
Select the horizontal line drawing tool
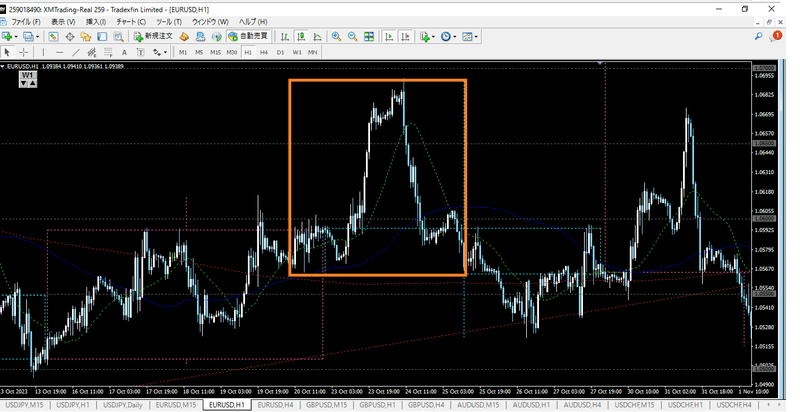[60, 52]
